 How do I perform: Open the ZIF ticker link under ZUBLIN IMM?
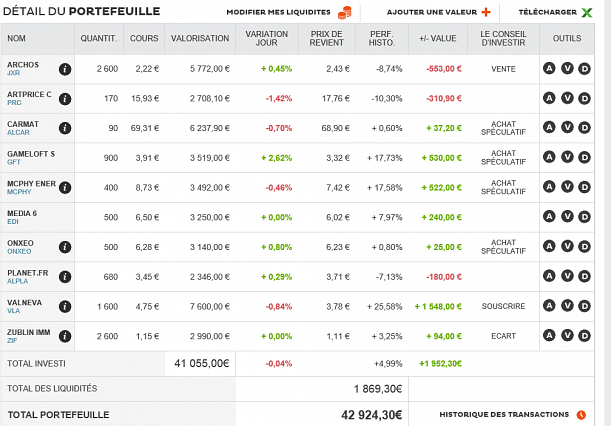tap(12, 341)
